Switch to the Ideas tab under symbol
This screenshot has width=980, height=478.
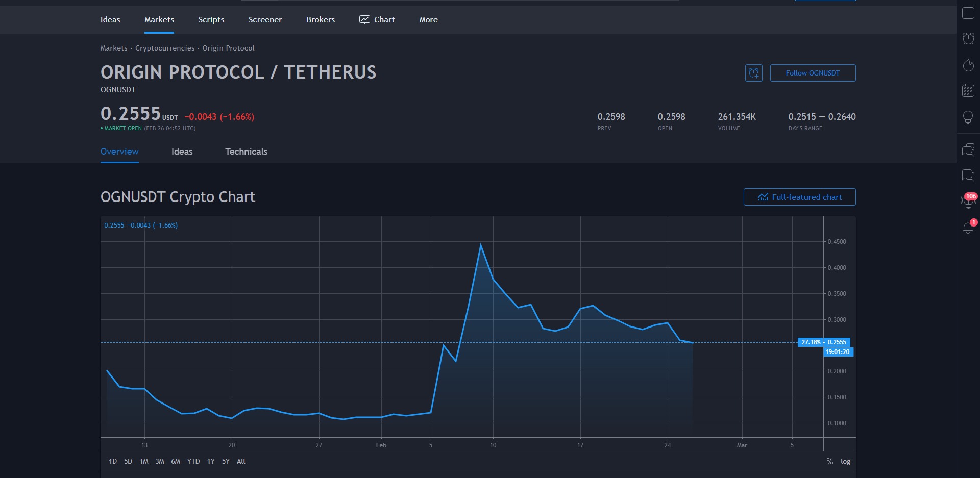tap(182, 152)
